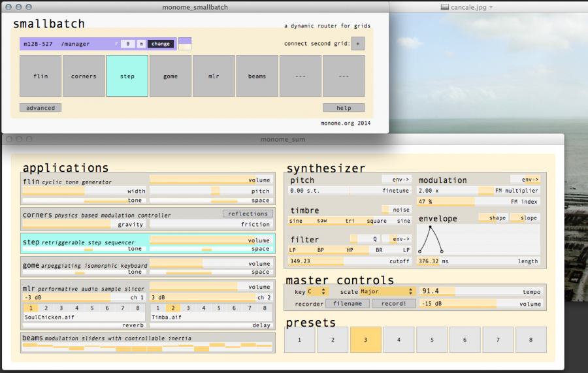This screenshot has height=373, width=588.
Task: Select slot 2 for mlr channel 2
Action: pyautogui.click(x=173, y=308)
